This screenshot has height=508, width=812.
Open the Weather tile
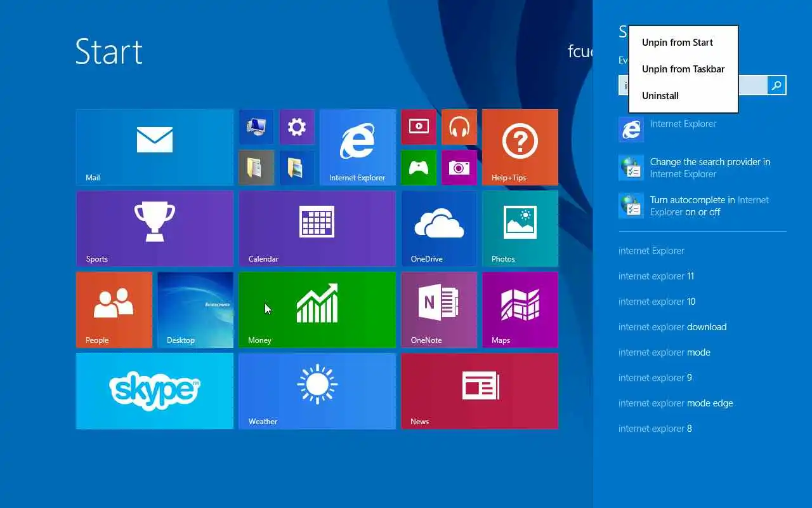click(x=317, y=391)
